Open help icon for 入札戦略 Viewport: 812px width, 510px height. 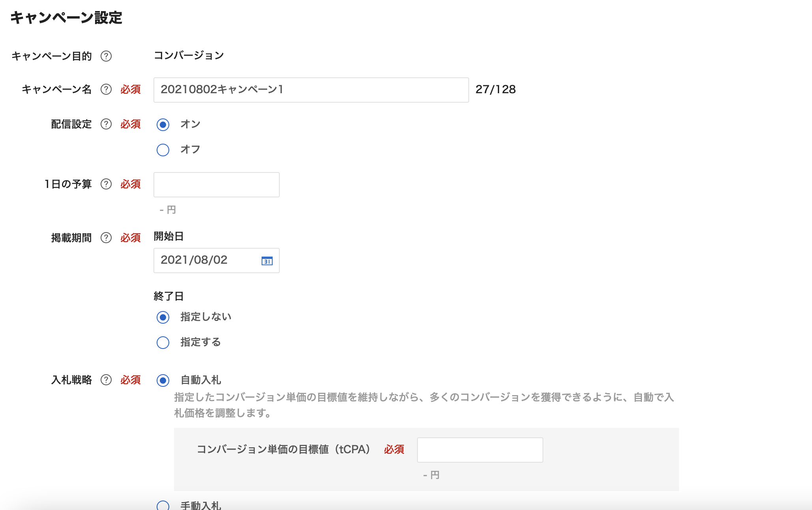(x=106, y=380)
